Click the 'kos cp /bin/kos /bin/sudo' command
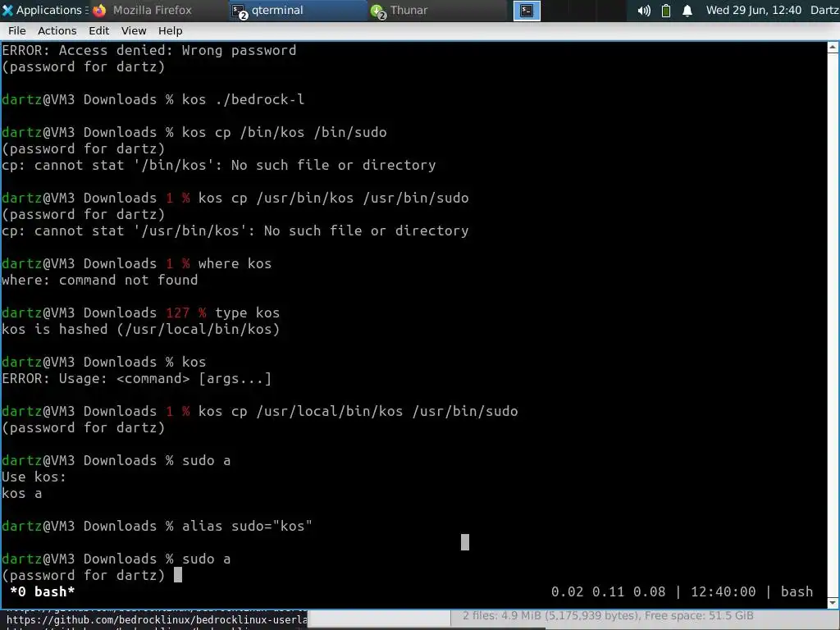 tap(285, 132)
